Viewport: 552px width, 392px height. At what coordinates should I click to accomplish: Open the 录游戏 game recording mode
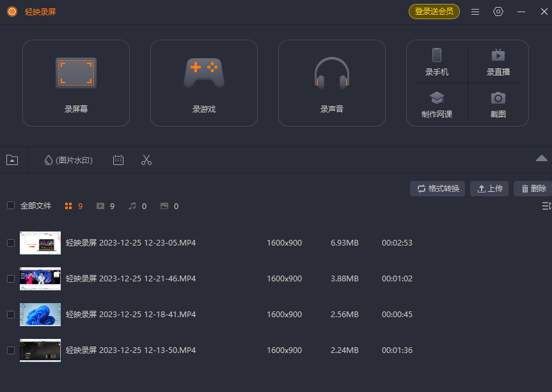coord(203,83)
